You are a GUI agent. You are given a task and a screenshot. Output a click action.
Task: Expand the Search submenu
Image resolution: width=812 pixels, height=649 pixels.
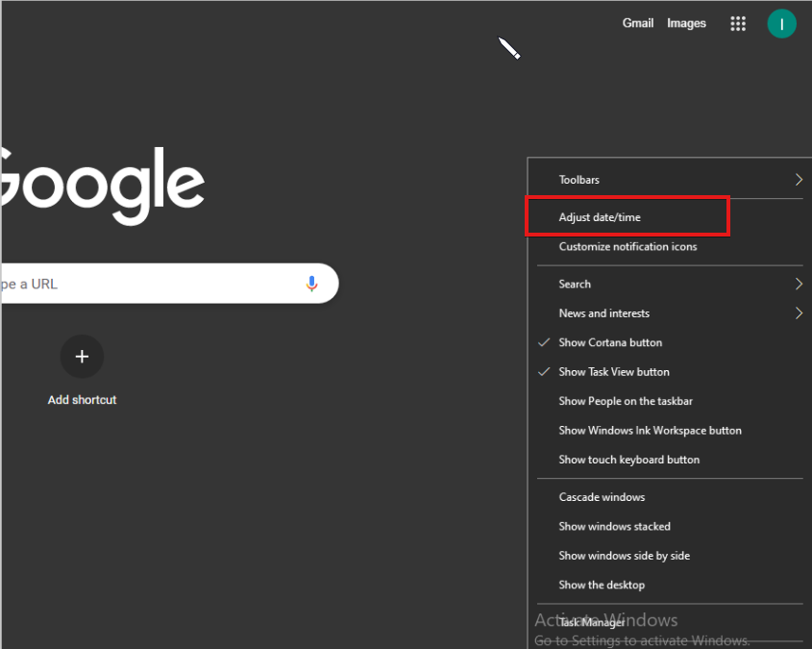coord(670,284)
